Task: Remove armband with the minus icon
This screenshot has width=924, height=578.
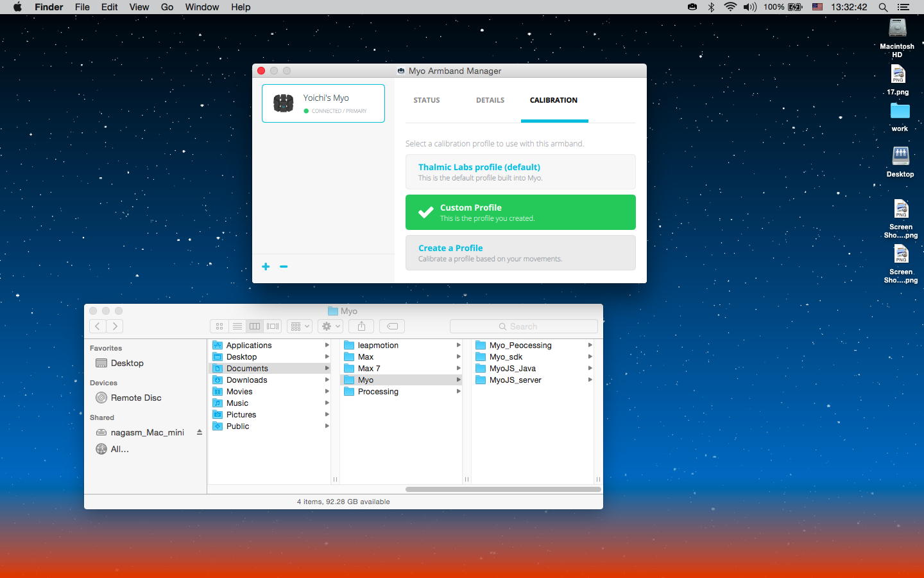Action: 284,267
